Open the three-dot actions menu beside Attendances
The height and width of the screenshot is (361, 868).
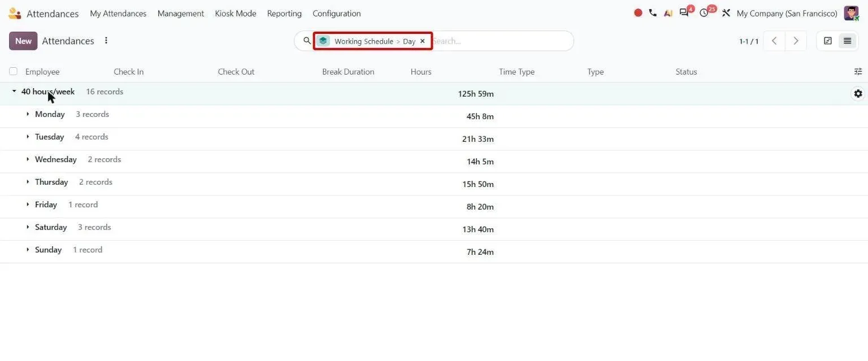click(x=106, y=41)
